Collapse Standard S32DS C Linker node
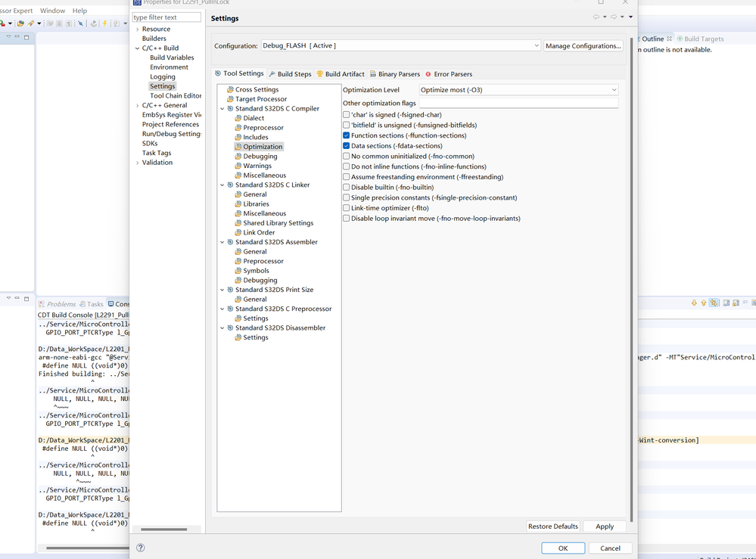Viewport: 756px width, 559px height. (222, 185)
